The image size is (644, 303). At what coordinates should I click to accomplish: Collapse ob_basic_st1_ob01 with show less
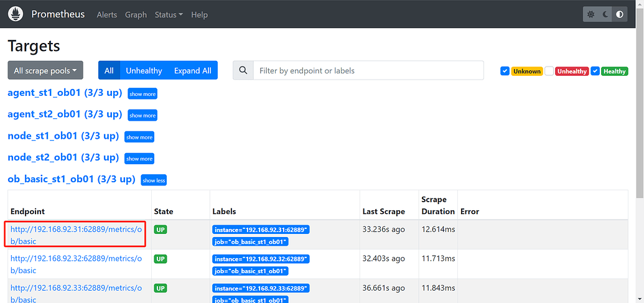[154, 180]
